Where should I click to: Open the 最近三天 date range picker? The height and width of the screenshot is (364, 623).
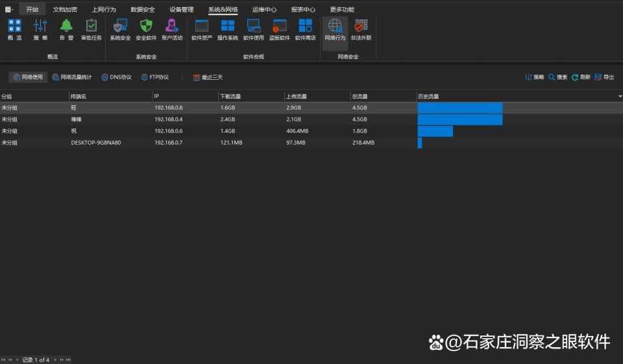[208, 77]
